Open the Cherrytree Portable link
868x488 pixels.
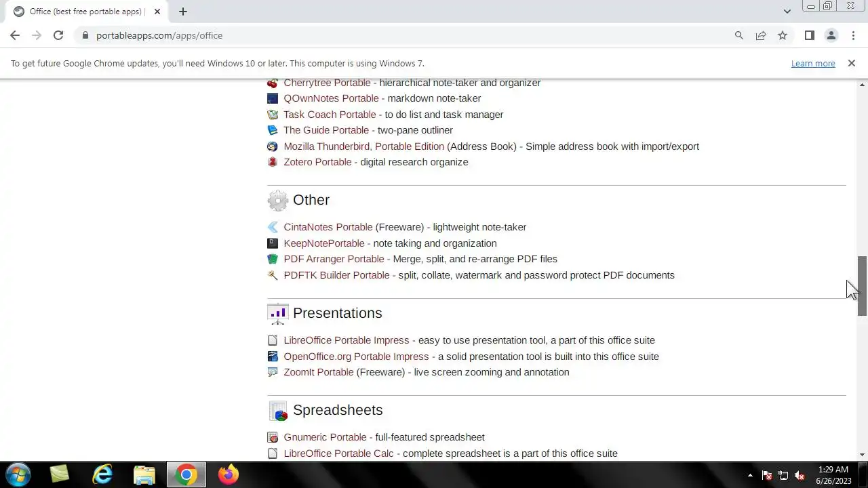pos(327,83)
